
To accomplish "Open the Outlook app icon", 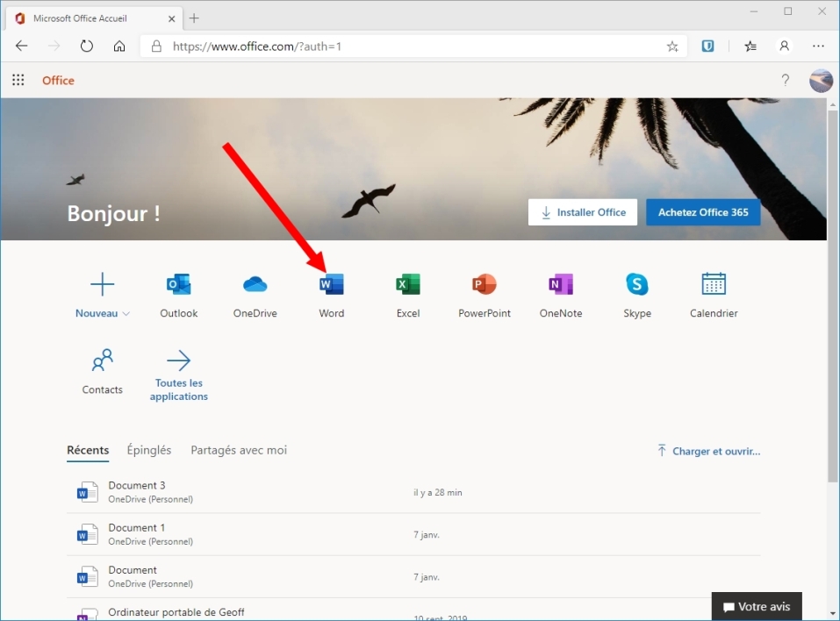I will tap(179, 285).
